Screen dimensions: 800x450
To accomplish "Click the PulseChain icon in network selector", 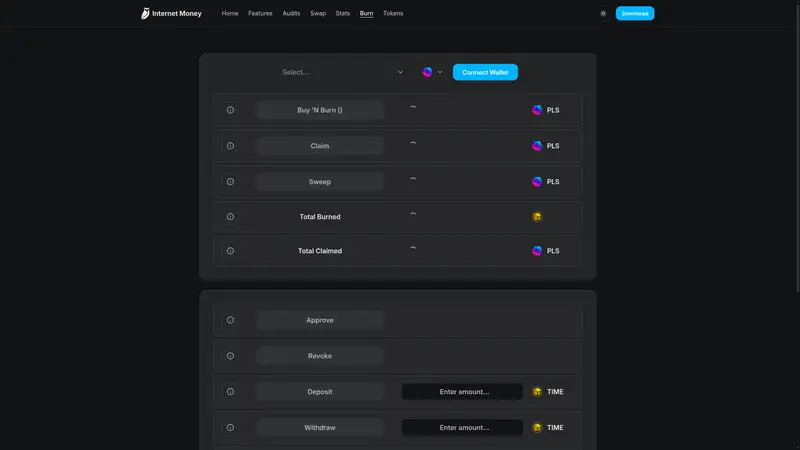I will 428,72.
